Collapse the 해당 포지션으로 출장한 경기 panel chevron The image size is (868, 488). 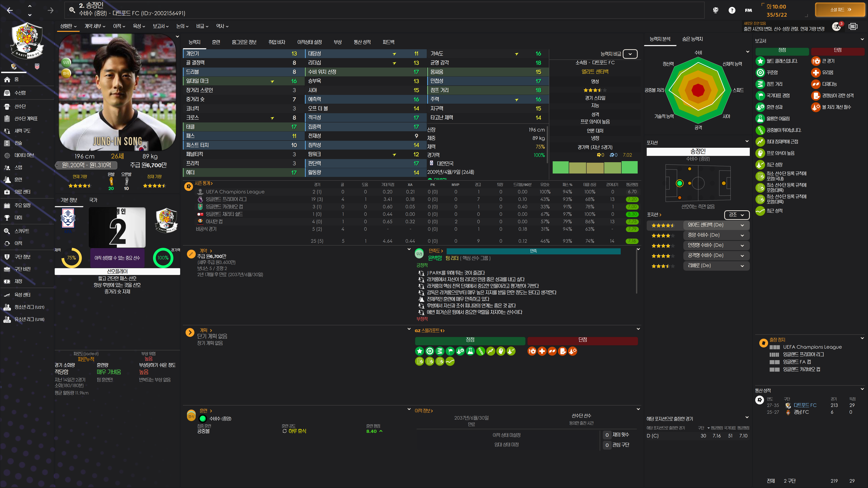747,417
